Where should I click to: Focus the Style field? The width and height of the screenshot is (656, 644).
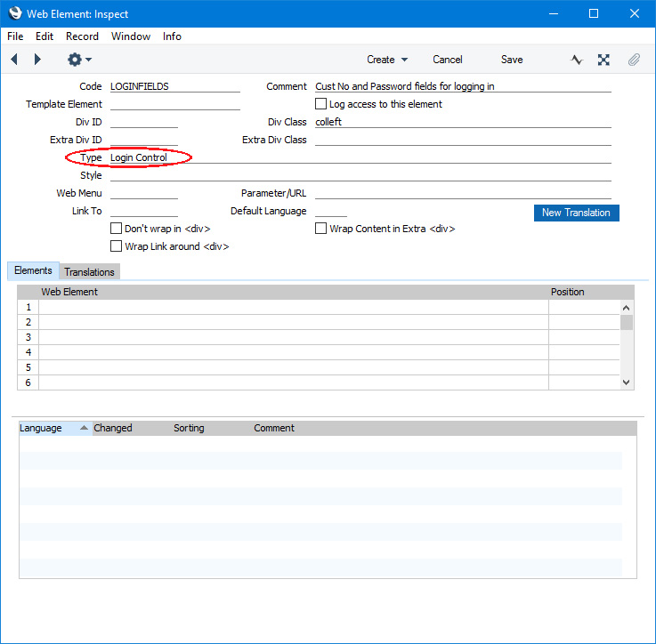pos(360,175)
